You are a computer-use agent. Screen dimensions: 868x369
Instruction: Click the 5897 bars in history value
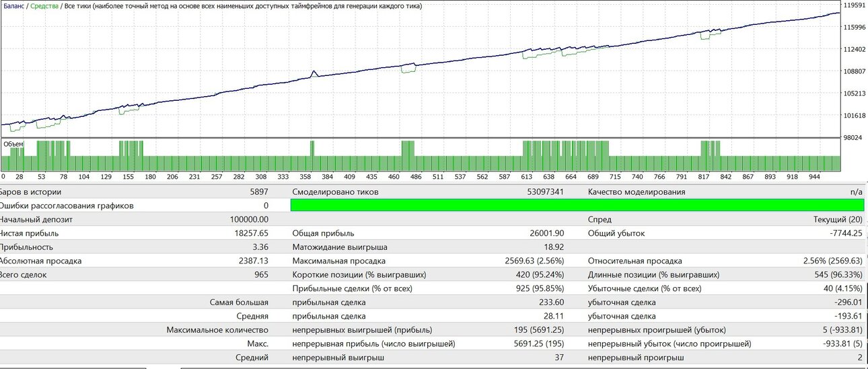[258, 192]
